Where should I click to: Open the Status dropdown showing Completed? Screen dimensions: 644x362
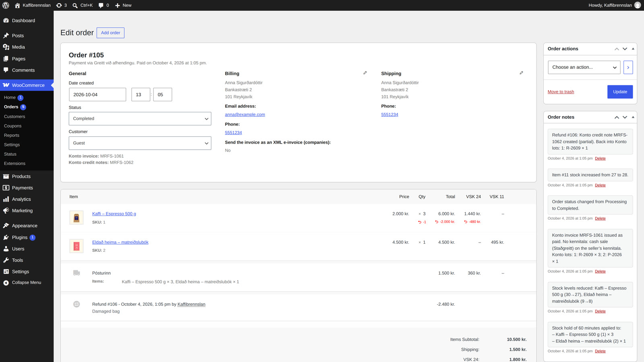(140, 119)
